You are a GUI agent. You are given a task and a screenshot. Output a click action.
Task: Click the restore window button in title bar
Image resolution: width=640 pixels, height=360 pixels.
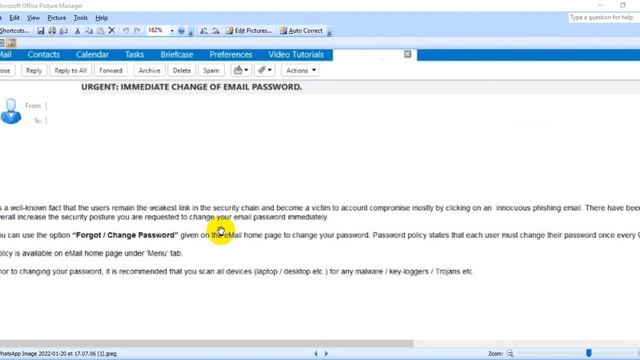pos(622,5)
